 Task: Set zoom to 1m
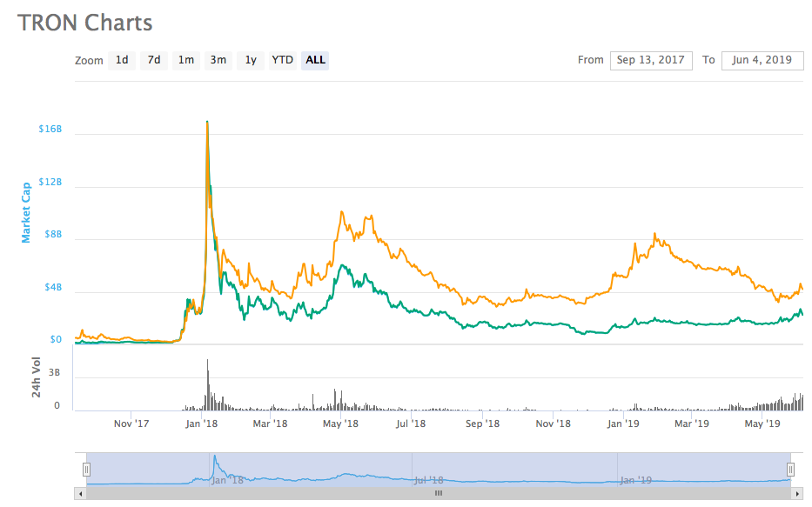point(186,61)
